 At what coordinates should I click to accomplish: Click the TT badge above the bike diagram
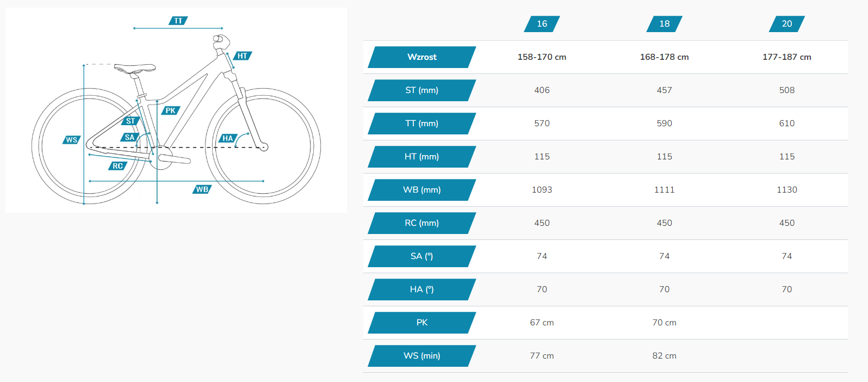point(178,21)
